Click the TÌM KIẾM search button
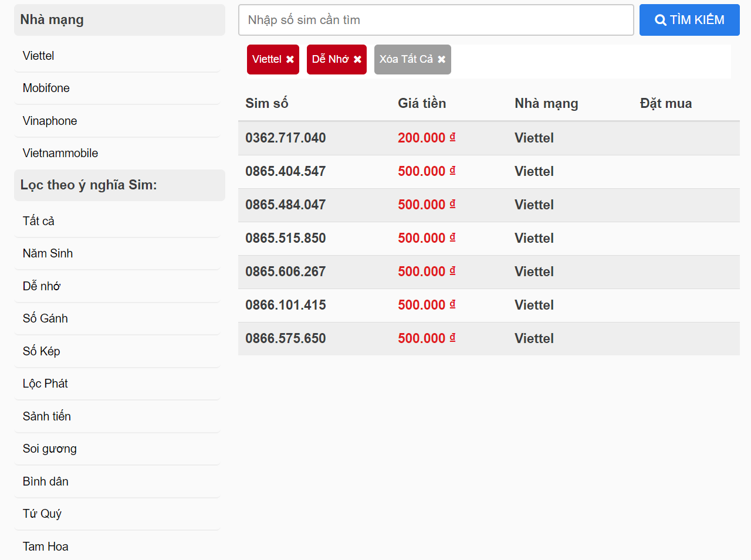This screenshot has height=560, width=751. (x=689, y=20)
